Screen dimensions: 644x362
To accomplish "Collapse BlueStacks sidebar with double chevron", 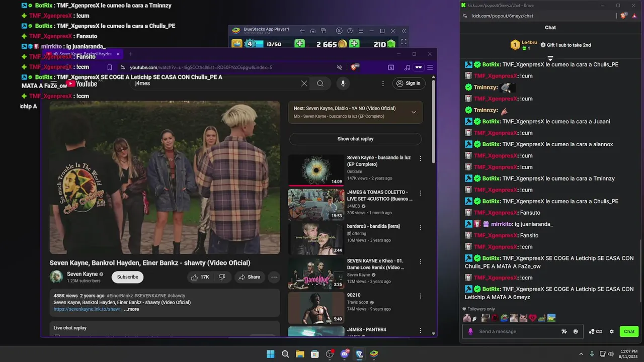I will pyautogui.click(x=404, y=31).
